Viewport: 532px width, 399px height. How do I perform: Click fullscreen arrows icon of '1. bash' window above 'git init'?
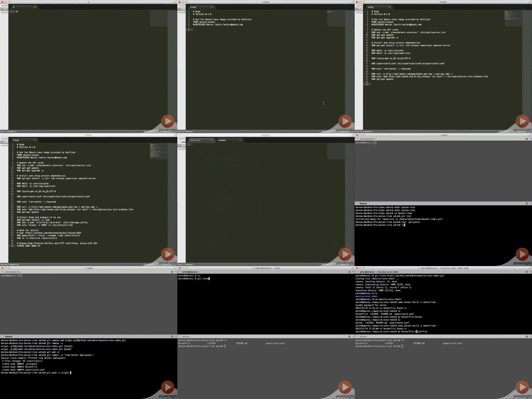point(530,135)
